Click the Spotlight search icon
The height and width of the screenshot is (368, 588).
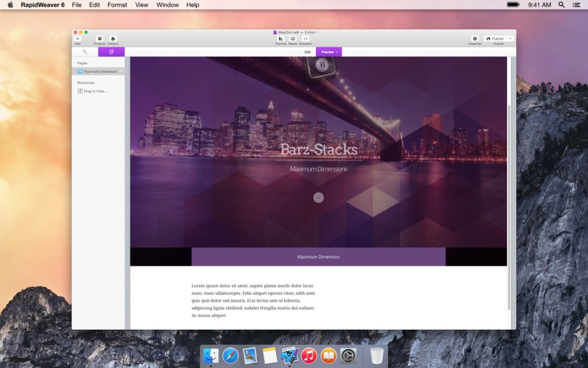(x=562, y=5)
